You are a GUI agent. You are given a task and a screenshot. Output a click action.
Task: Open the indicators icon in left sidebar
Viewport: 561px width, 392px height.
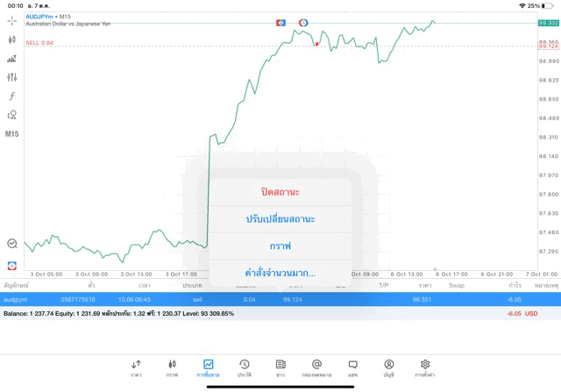pos(11,59)
